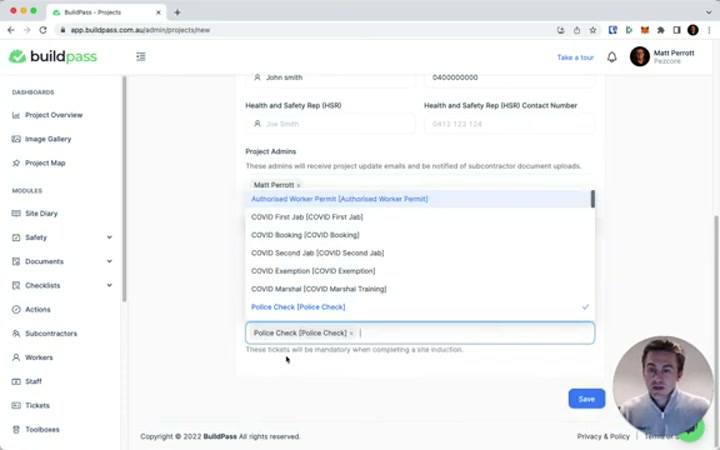Click the Image Gallery icon
This screenshot has width=720, height=450.
click(16, 139)
